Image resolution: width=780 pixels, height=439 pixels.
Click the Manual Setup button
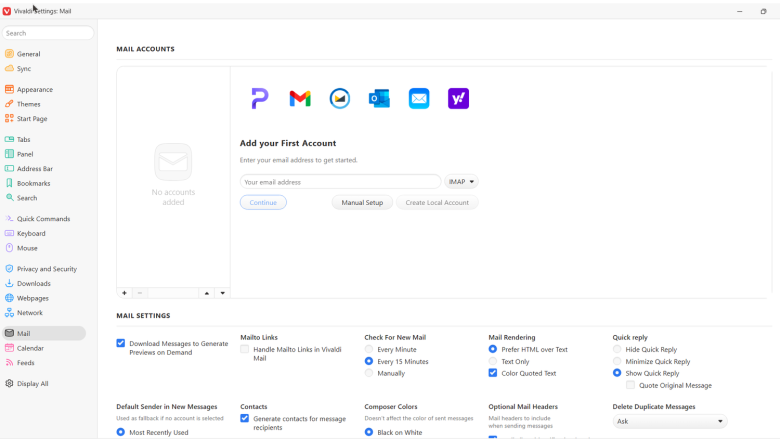click(x=362, y=202)
